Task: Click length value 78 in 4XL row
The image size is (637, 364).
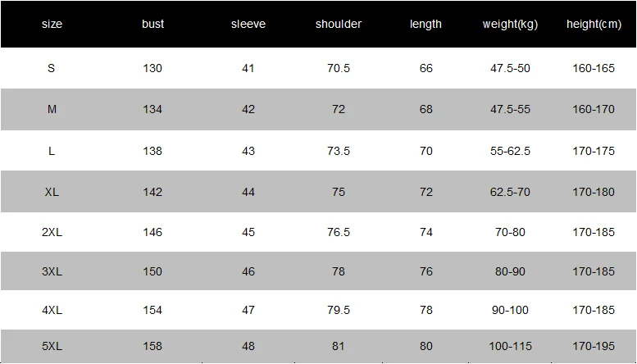Action: 425,310
